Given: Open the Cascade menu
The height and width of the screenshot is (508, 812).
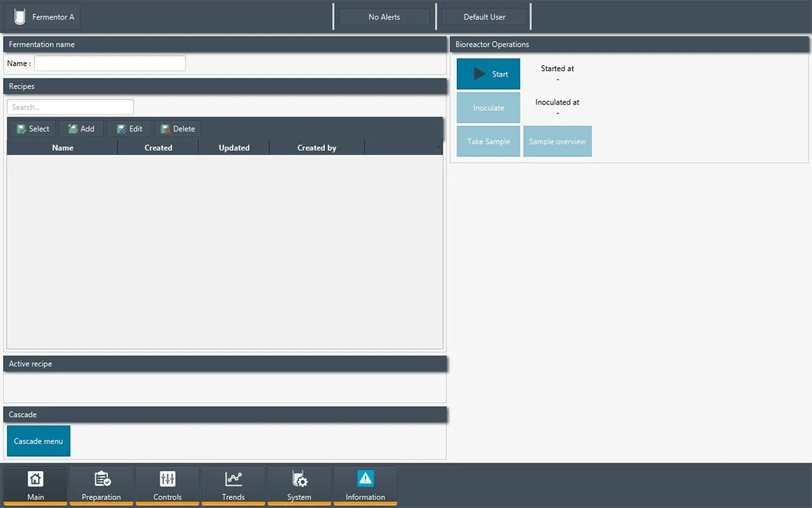Looking at the screenshot, I should point(39,441).
